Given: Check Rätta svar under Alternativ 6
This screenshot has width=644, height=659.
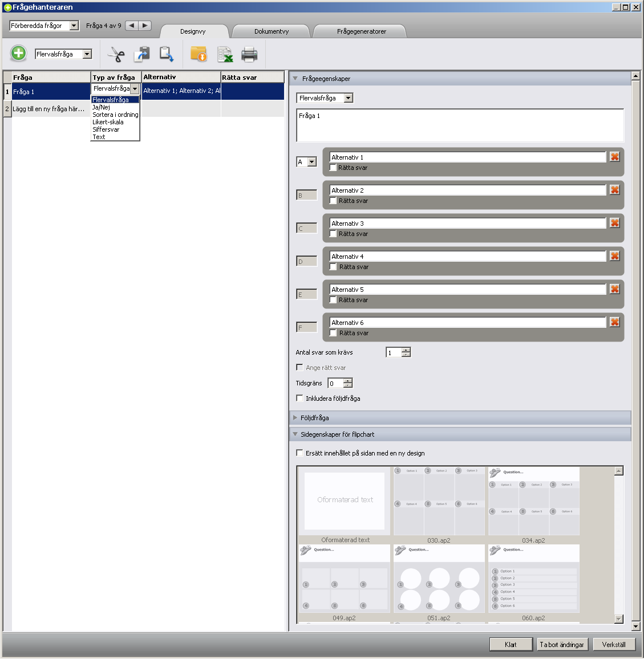Looking at the screenshot, I should [333, 333].
